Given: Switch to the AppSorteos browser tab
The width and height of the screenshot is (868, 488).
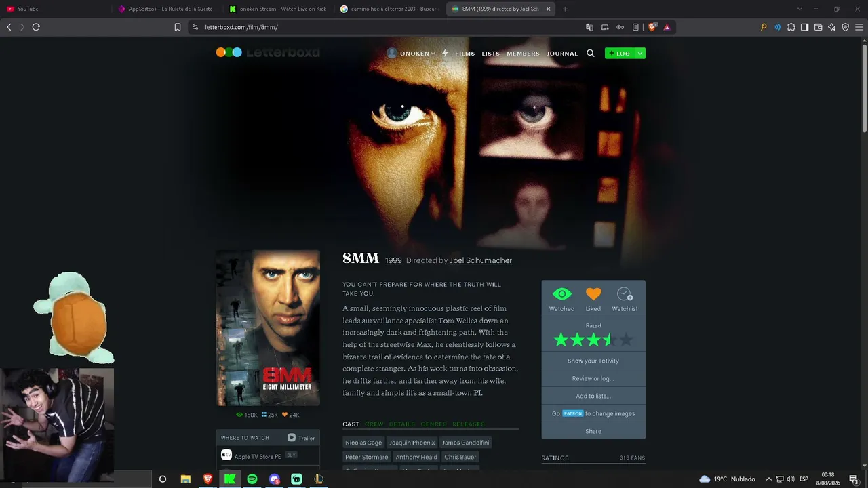Looking at the screenshot, I should click(166, 9).
